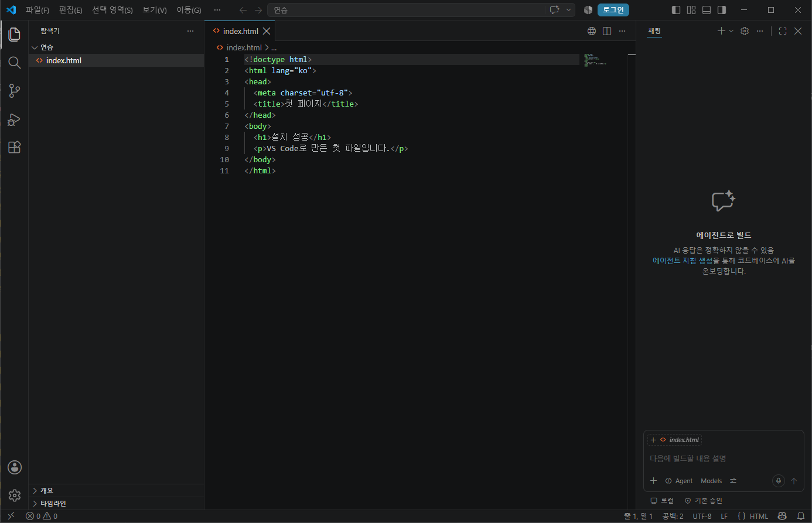
Task: Expand the 개요 outline section
Action: coord(116,490)
